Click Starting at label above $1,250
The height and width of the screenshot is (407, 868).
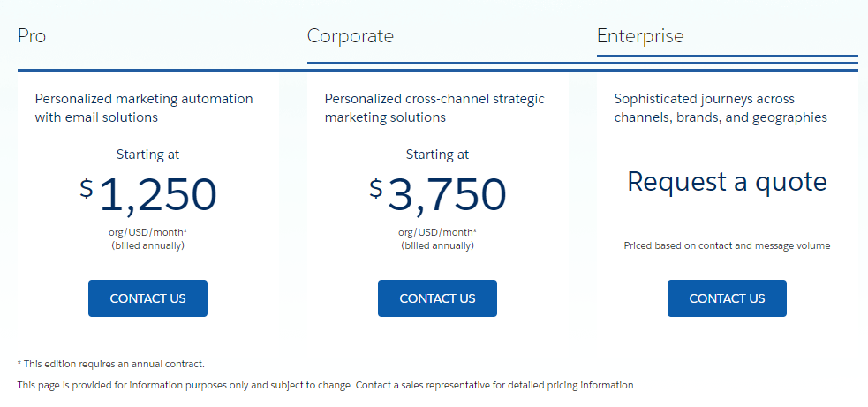(148, 155)
